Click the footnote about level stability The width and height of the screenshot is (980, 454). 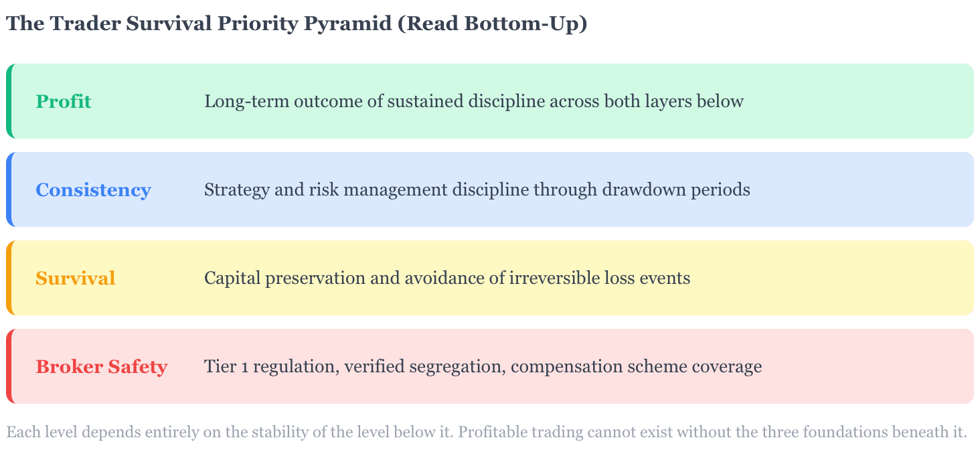coord(487,432)
